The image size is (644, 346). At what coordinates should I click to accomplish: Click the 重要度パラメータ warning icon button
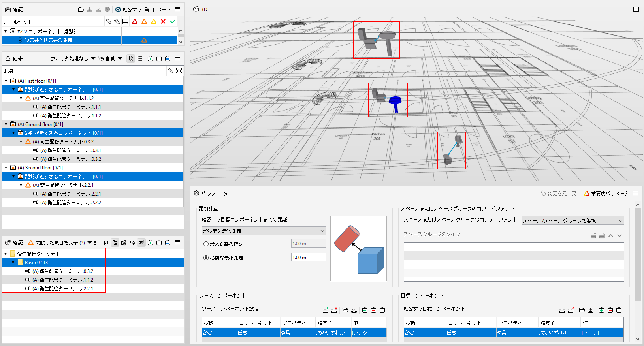coord(606,193)
